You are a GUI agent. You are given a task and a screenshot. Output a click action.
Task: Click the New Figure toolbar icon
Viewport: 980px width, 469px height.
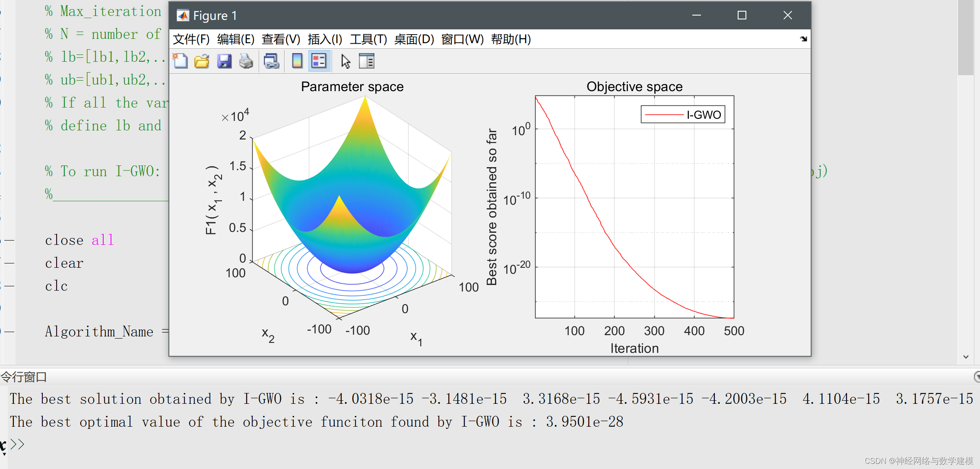point(180,61)
